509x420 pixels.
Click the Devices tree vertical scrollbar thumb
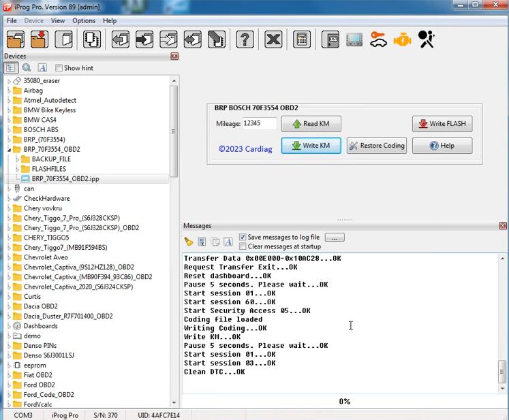(174, 131)
